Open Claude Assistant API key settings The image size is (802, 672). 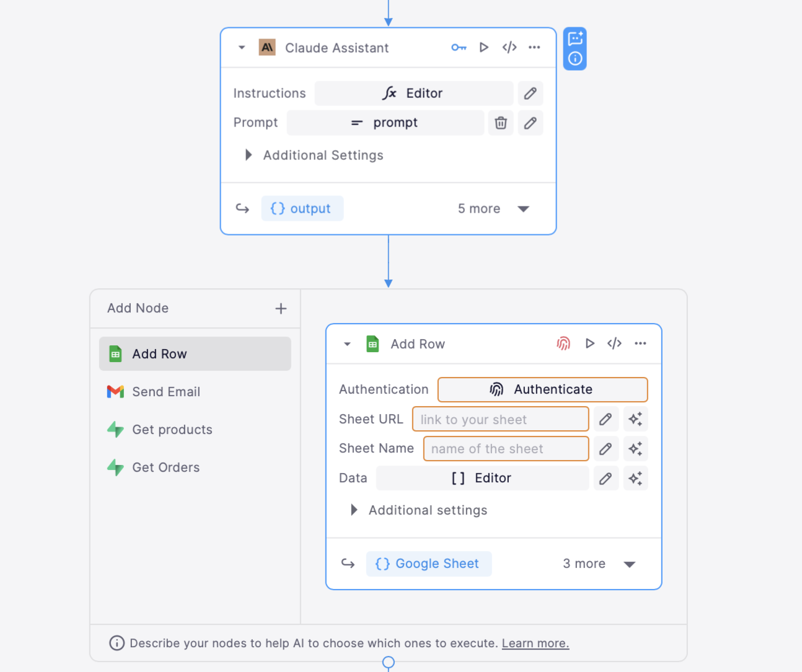coord(459,48)
